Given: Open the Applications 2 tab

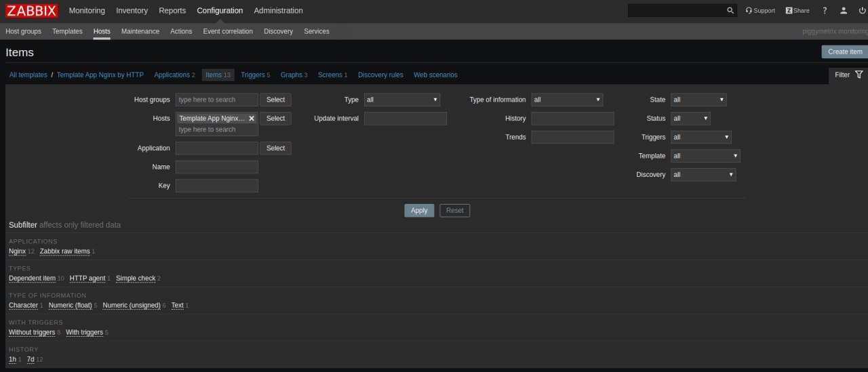Looking at the screenshot, I should tap(174, 75).
